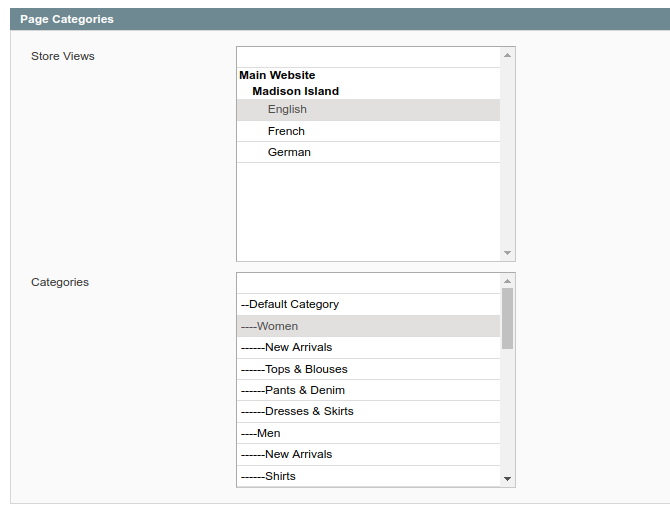Screen dimensions: 670x511
Task: Choose the Tops & Blouses category
Action: [294, 369]
